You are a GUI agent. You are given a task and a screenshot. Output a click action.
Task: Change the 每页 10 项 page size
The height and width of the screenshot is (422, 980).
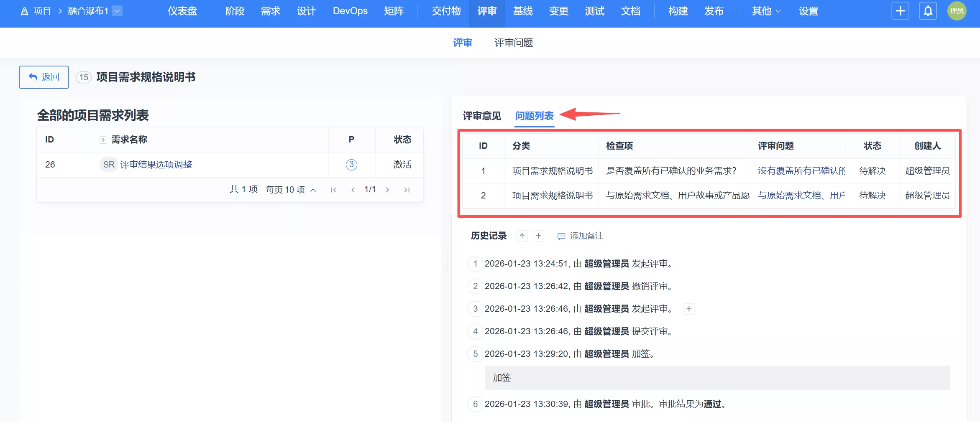click(290, 190)
